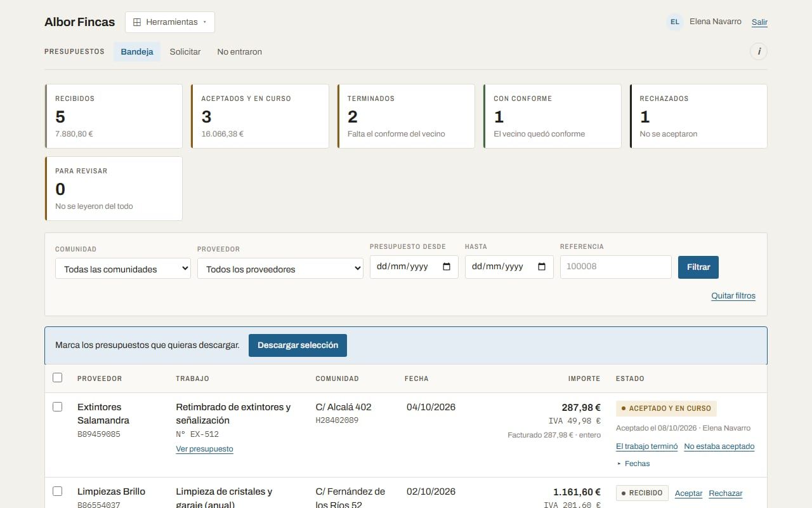Viewport: 812px width, 508px height.
Task: Check the Limpiezas Brillo row checkbox
Action: tap(58, 491)
